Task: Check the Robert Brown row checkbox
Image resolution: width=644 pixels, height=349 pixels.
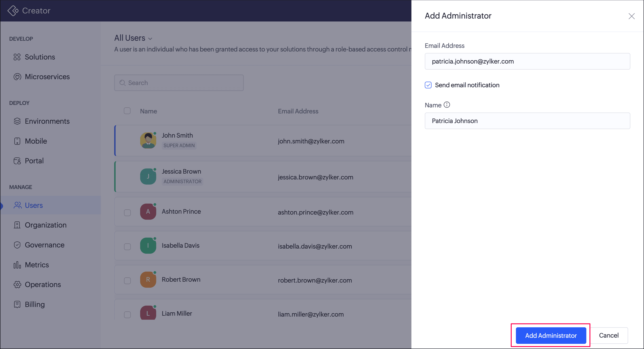Action: tap(127, 281)
